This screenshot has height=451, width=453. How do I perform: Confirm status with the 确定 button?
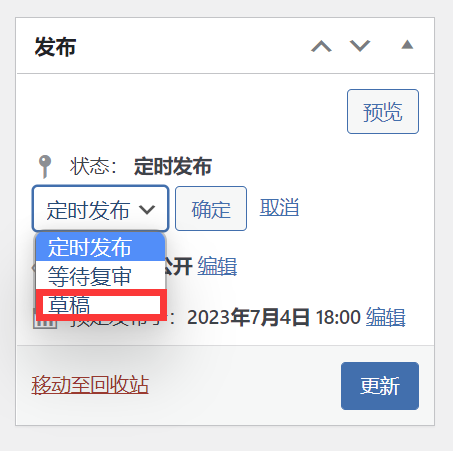click(x=211, y=209)
